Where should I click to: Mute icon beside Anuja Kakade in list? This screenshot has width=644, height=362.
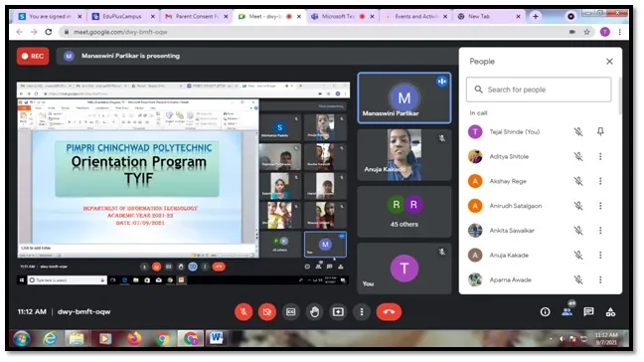tap(578, 255)
